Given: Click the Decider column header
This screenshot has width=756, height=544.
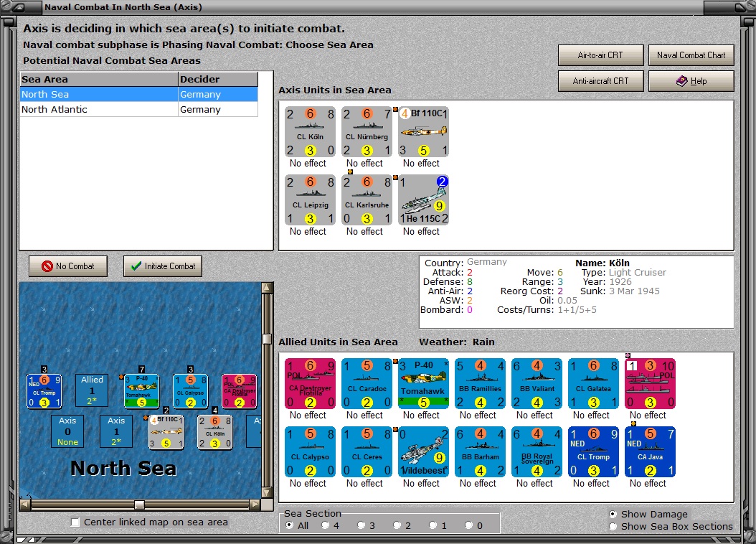Looking at the screenshot, I should point(218,79).
